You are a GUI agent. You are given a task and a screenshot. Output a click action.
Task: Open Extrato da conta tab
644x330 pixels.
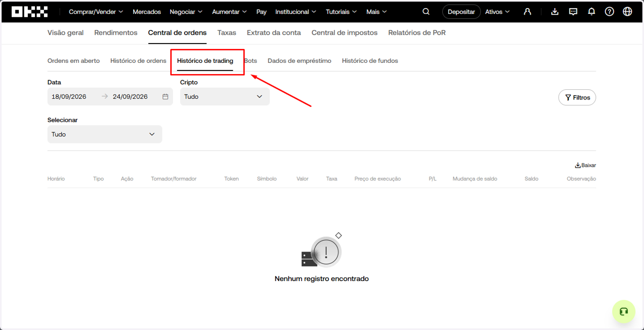(x=274, y=33)
